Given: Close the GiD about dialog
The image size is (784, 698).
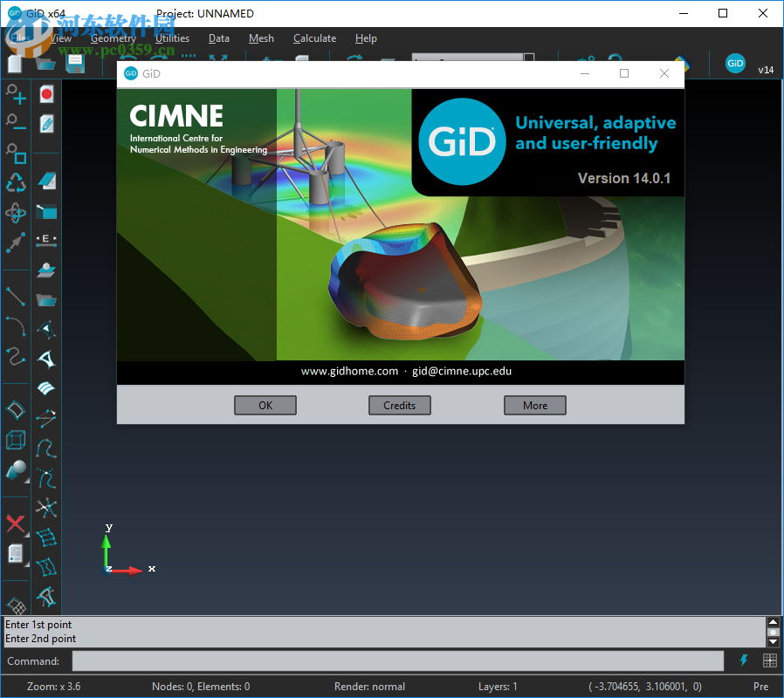Looking at the screenshot, I should (x=664, y=73).
